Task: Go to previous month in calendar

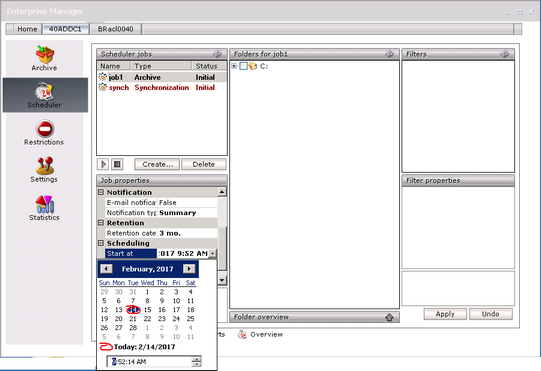Action: [x=106, y=269]
